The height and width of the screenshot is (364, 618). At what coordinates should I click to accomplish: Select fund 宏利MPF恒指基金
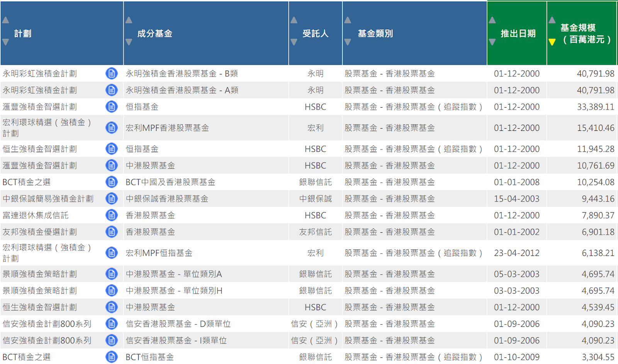pos(159,253)
